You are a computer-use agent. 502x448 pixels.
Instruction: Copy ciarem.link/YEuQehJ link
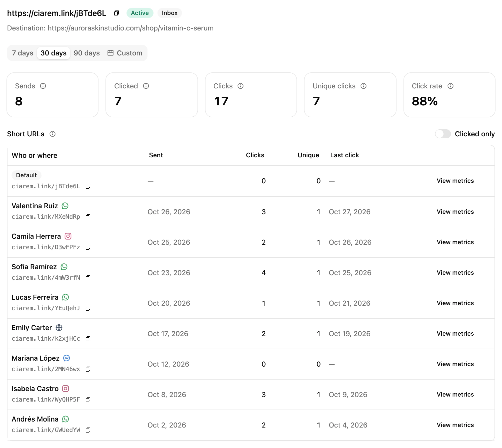tap(88, 308)
